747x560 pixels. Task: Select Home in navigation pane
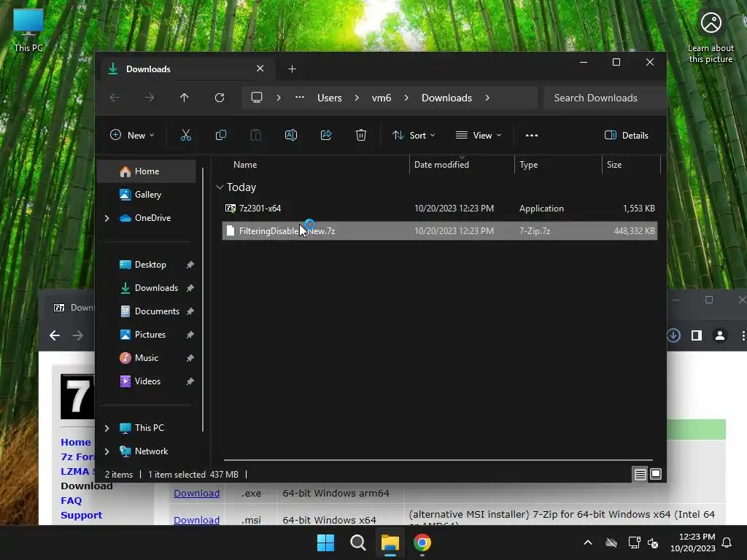(146, 171)
